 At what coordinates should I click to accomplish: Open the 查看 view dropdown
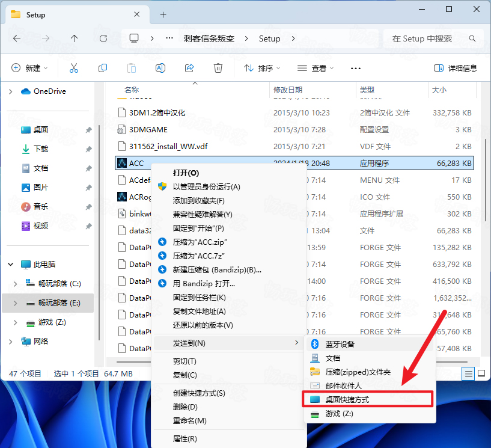coord(316,68)
